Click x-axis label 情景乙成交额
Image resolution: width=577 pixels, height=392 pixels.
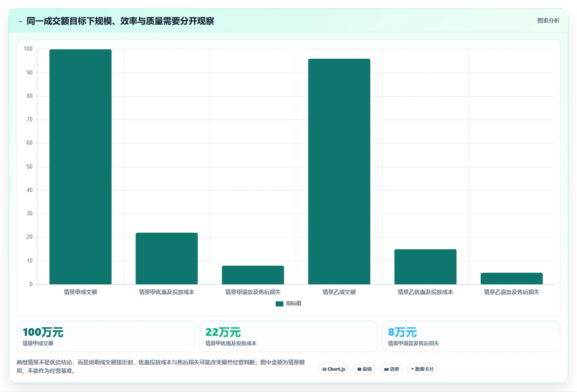point(339,292)
